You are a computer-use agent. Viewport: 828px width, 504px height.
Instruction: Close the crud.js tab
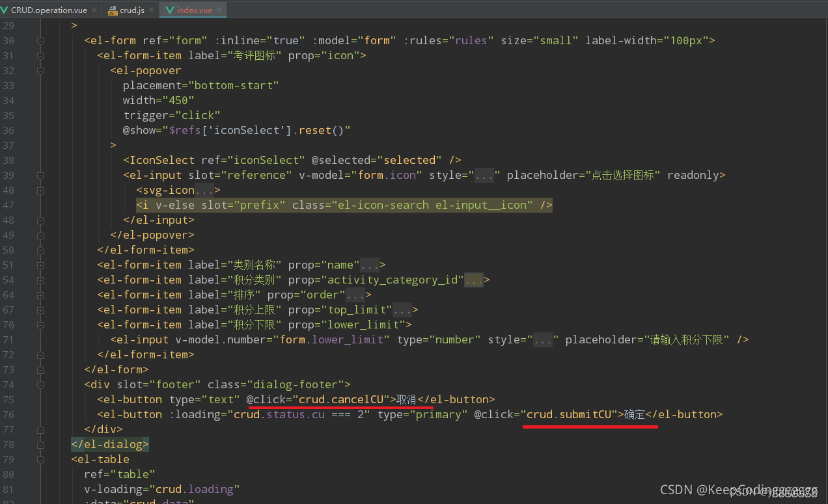152,10
